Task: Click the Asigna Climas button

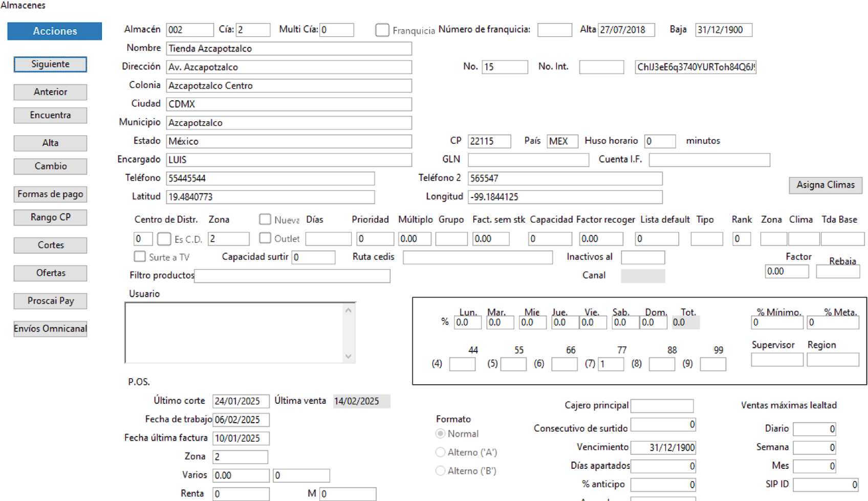Action: [826, 185]
